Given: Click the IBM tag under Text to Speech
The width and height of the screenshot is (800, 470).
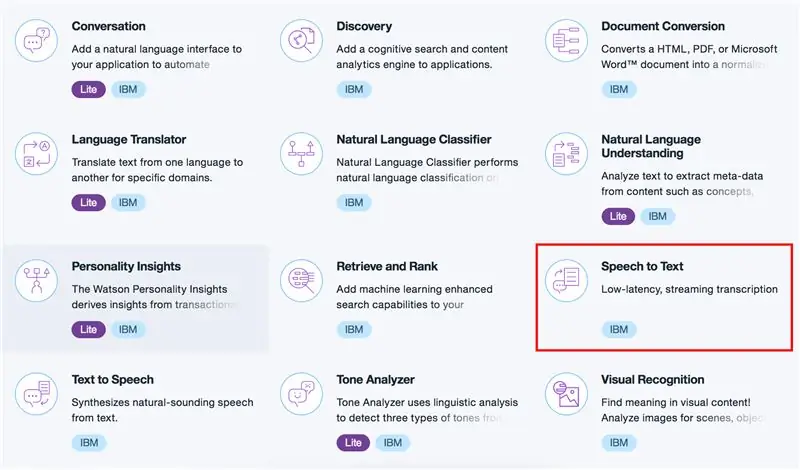Looking at the screenshot, I should [89, 442].
